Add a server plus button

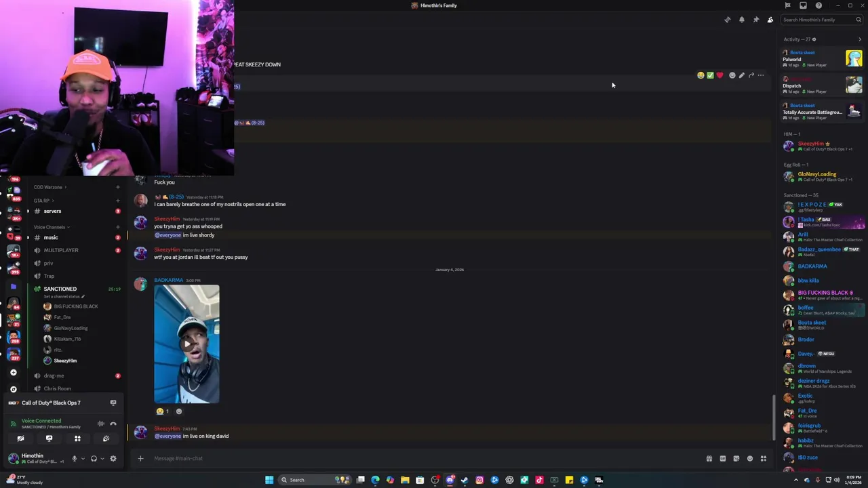14,372
